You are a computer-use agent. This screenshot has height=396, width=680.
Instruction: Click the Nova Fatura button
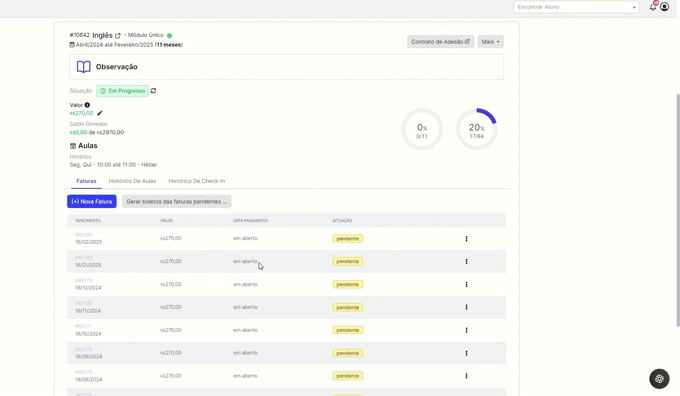(92, 201)
